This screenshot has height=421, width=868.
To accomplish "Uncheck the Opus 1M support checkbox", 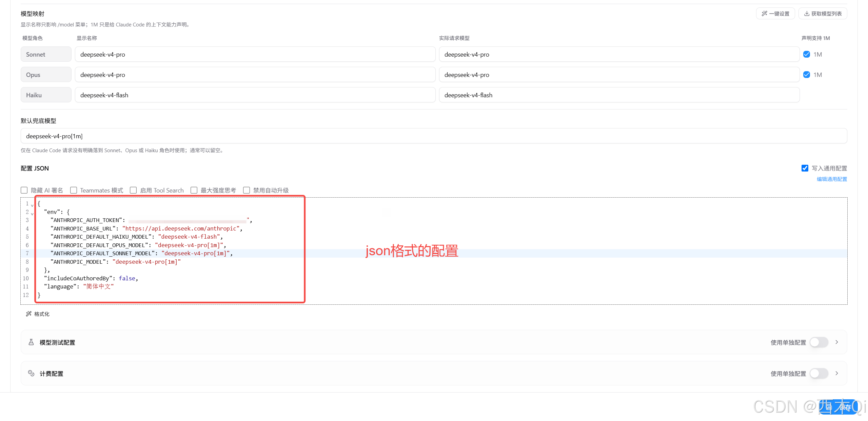I will (807, 75).
